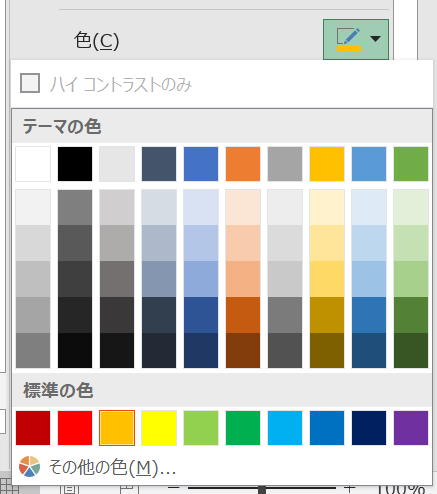437x494 pixels.
Task: Choose the dark blue-gray theme color in top row
Action: (159, 164)
